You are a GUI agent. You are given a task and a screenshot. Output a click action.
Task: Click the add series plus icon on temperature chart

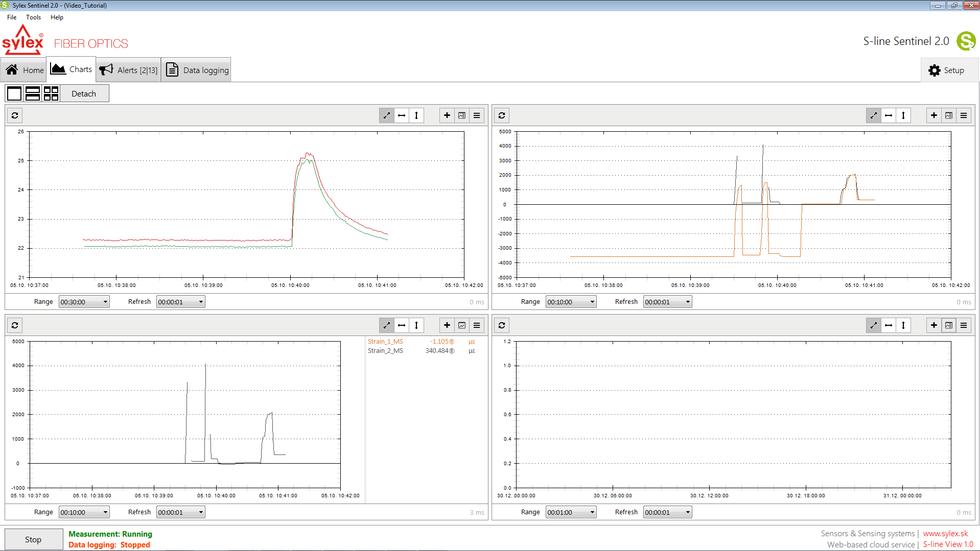[447, 115]
